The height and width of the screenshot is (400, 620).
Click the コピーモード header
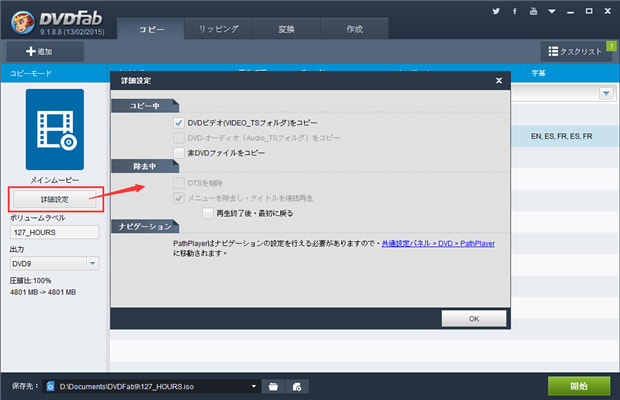tap(31, 73)
